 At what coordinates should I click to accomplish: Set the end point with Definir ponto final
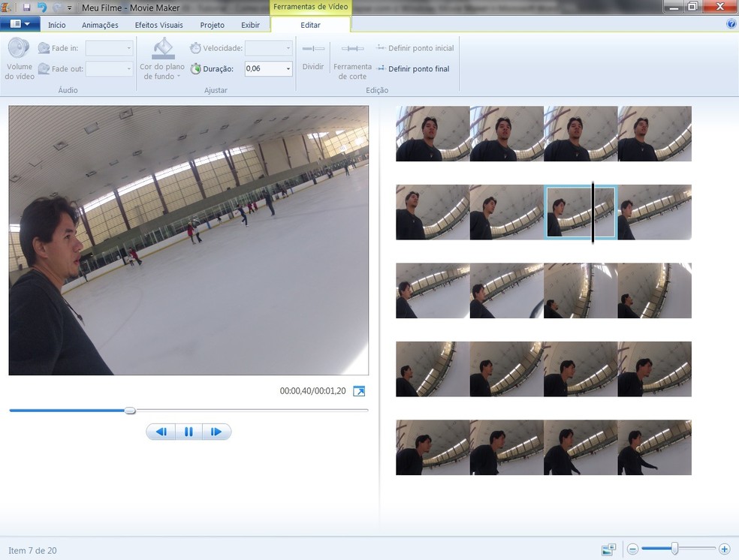412,68
